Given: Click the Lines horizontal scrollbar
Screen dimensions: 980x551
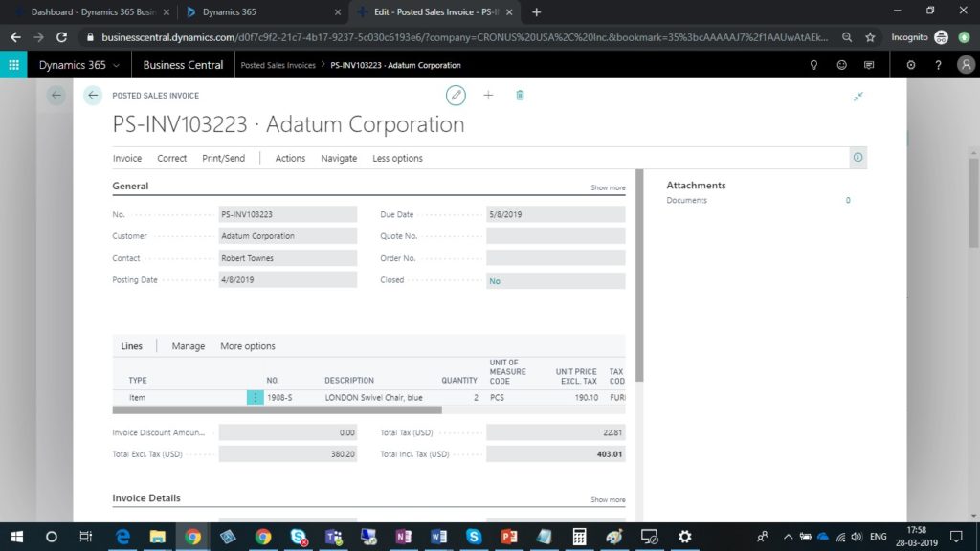Looking at the screenshot, I should pos(277,410).
